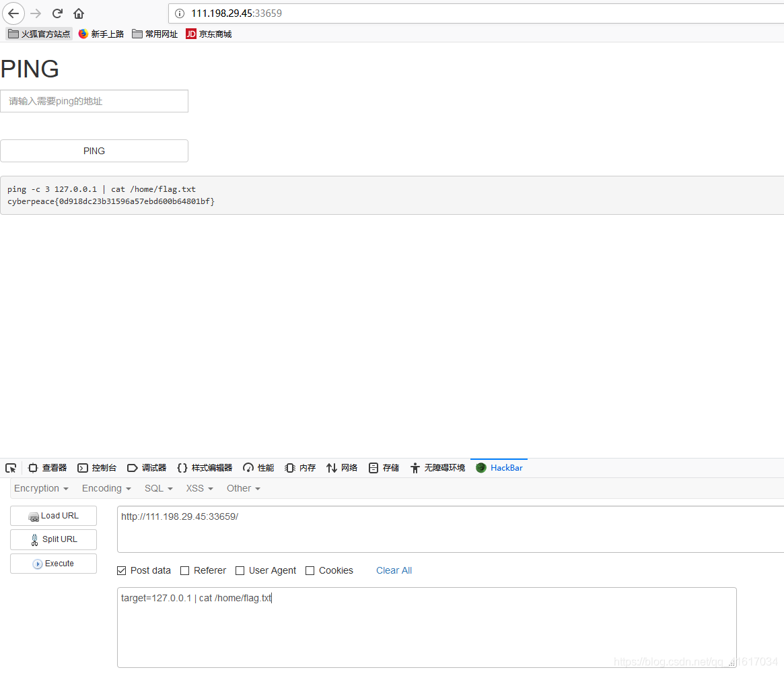Expand the Encoding dropdown menu

point(106,488)
